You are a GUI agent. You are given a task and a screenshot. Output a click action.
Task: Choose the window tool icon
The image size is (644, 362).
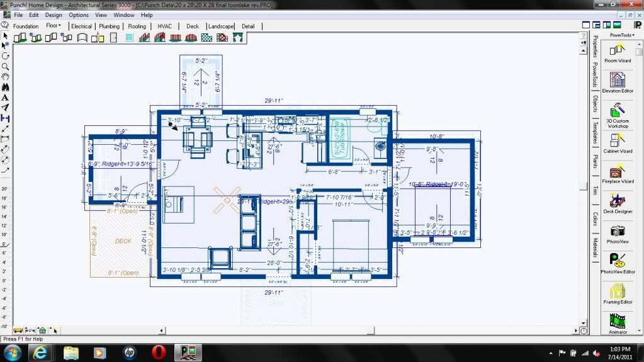coord(129,38)
